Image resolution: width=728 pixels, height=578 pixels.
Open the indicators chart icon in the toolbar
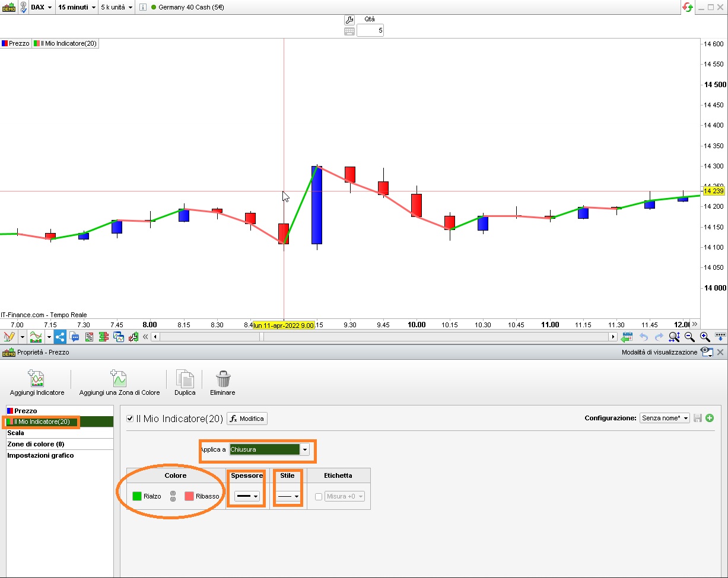coord(36,337)
